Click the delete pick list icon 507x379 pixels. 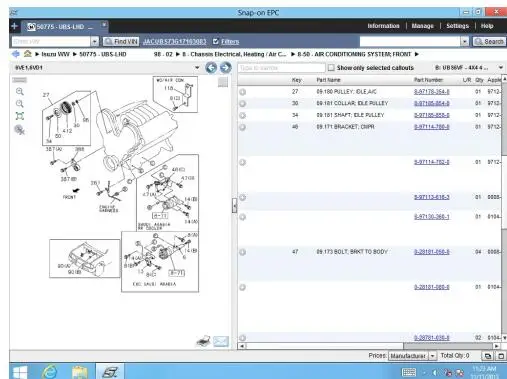pyautogui.click(x=501, y=356)
